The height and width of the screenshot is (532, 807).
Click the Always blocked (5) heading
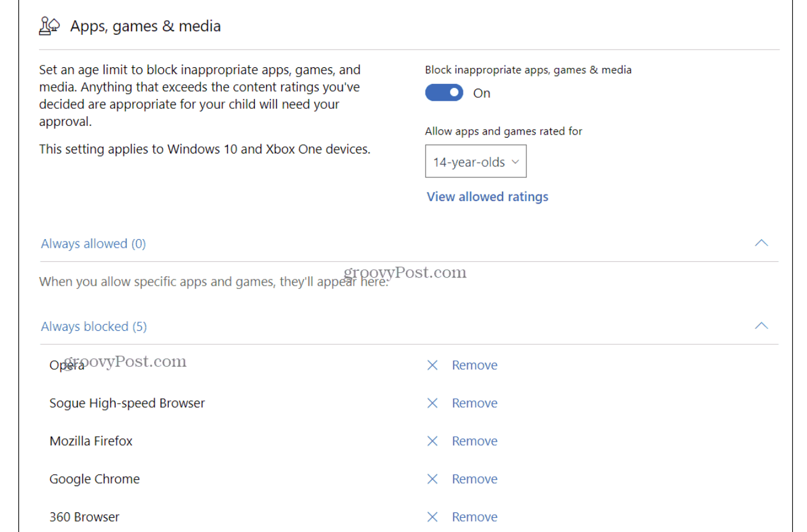tap(94, 327)
